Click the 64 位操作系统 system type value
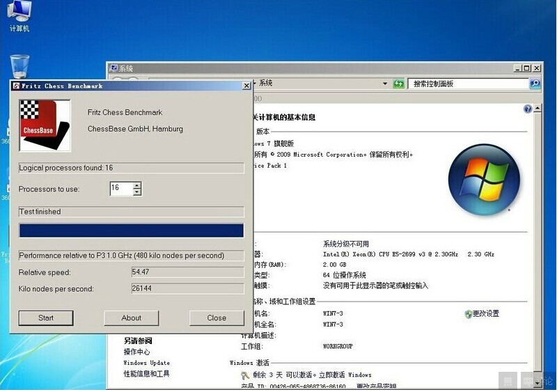This screenshot has height=392, width=557. 344,275
